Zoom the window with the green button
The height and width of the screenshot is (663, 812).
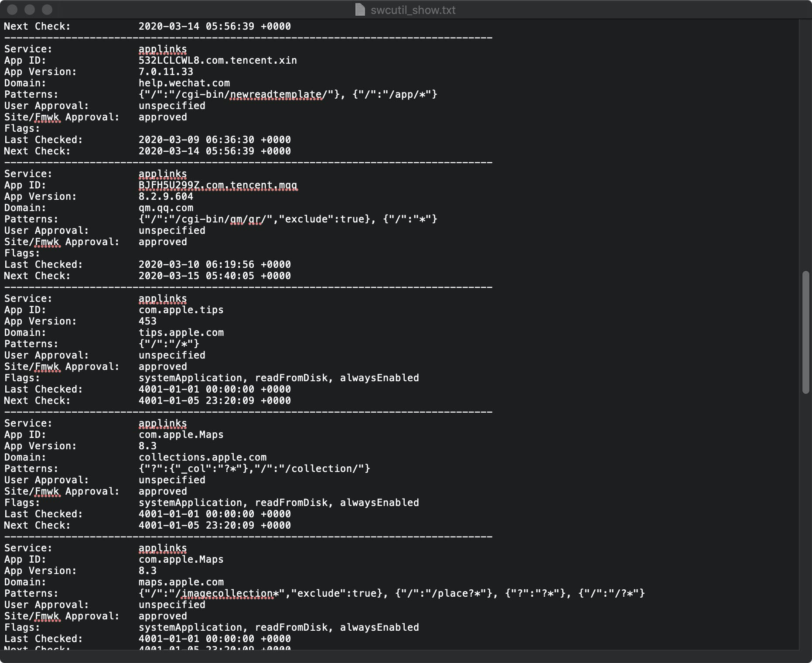pos(47,10)
